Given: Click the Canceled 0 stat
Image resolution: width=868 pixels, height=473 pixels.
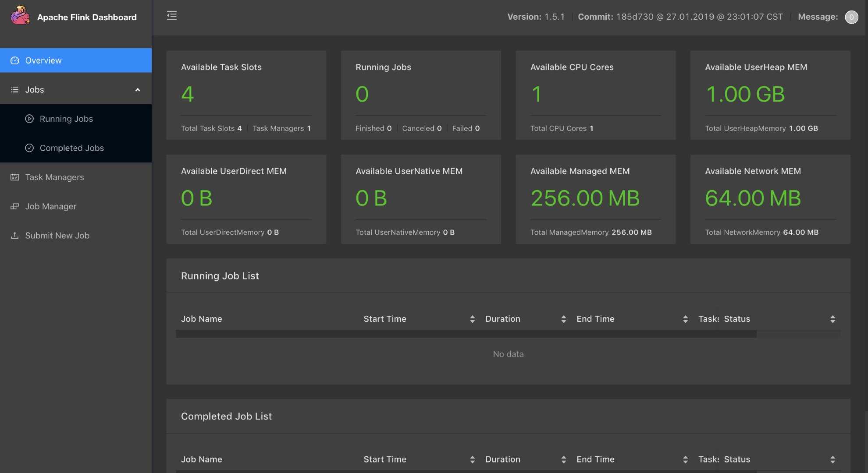Looking at the screenshot, I should (x=422, y=128).
